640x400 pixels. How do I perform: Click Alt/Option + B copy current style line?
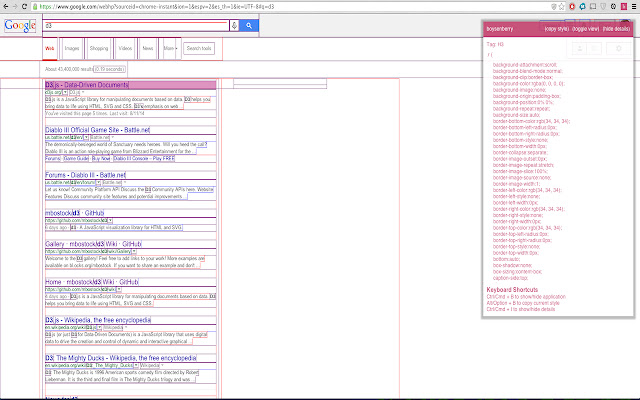(x=523, y=303)
